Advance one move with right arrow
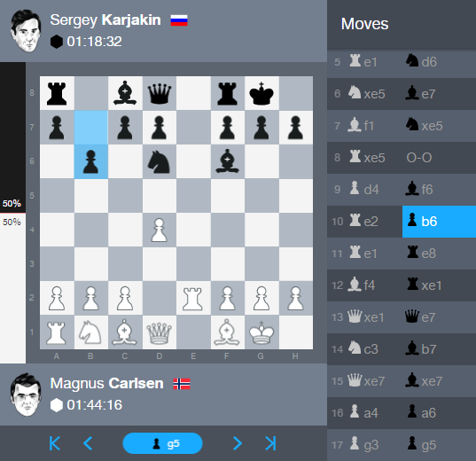This screenshot has width=476, height=461. tap(238, 443)
